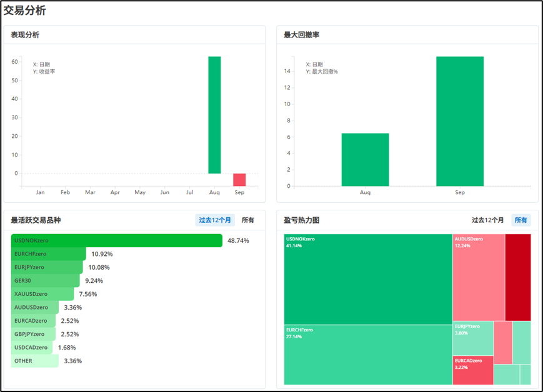Click the Sep bar in 最大回撤率 chart
Screen dimensions: 543x392
click(x=460, y=122)
